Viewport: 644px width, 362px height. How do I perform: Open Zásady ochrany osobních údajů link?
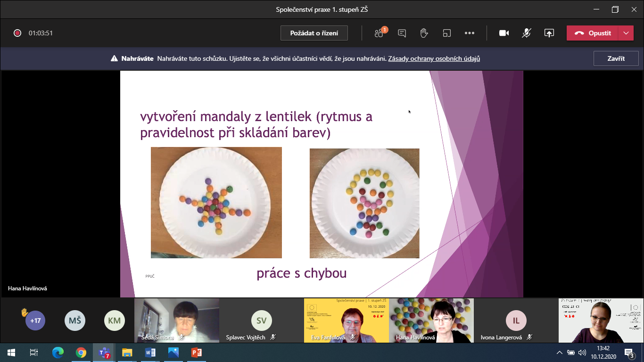tap(434, 59)
